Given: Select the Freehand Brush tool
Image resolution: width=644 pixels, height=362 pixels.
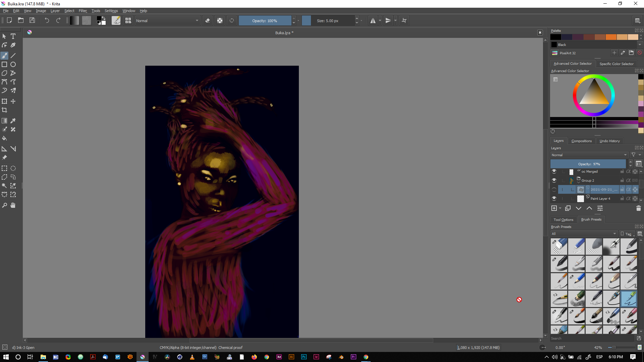Looking at the screenshot, I should pyautogui.click(x=4, y=56).
